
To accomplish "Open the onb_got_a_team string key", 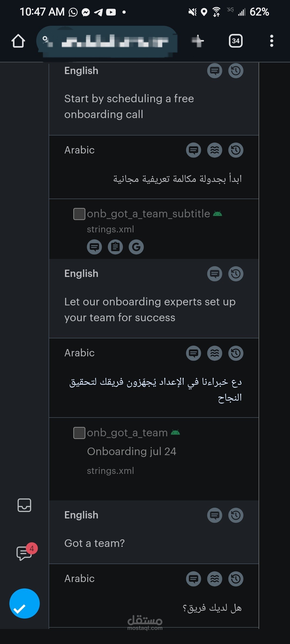I will pyautogui.click(x=127, y=433).
